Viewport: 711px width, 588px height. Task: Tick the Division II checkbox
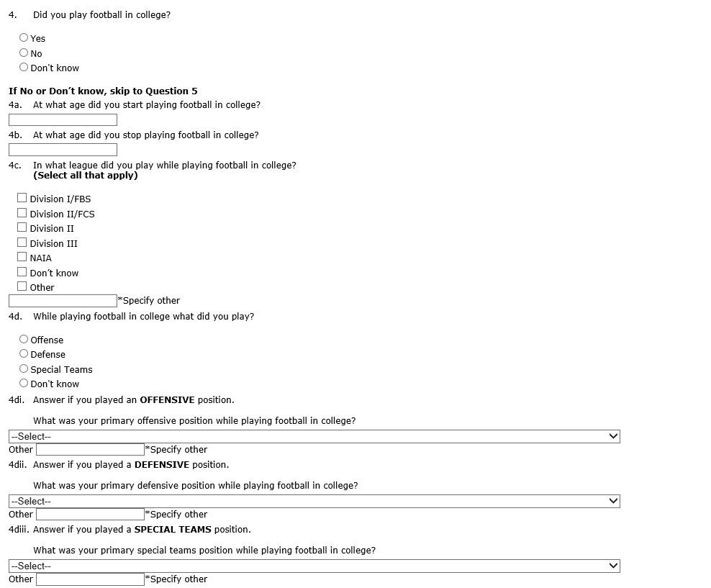tap(22, 227)
